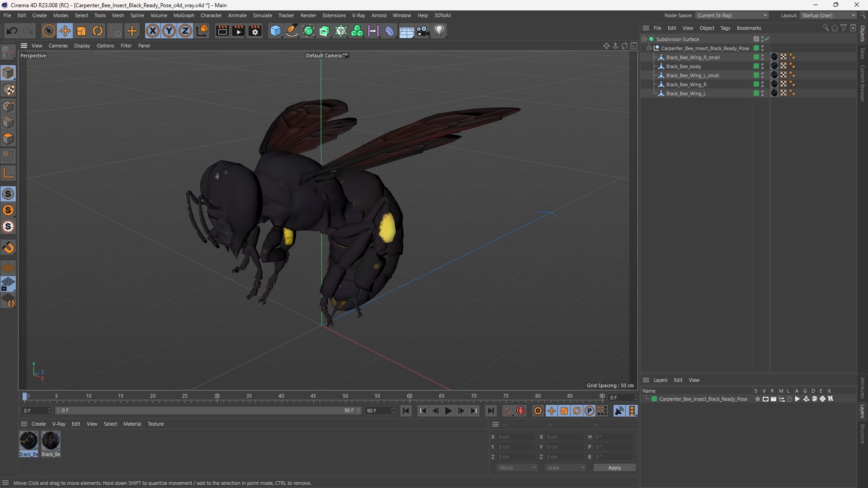This screenshot has height=488, width=868.
Task: Toggle visibility dots for Black_Bee_body
Action: coord(762,66)
